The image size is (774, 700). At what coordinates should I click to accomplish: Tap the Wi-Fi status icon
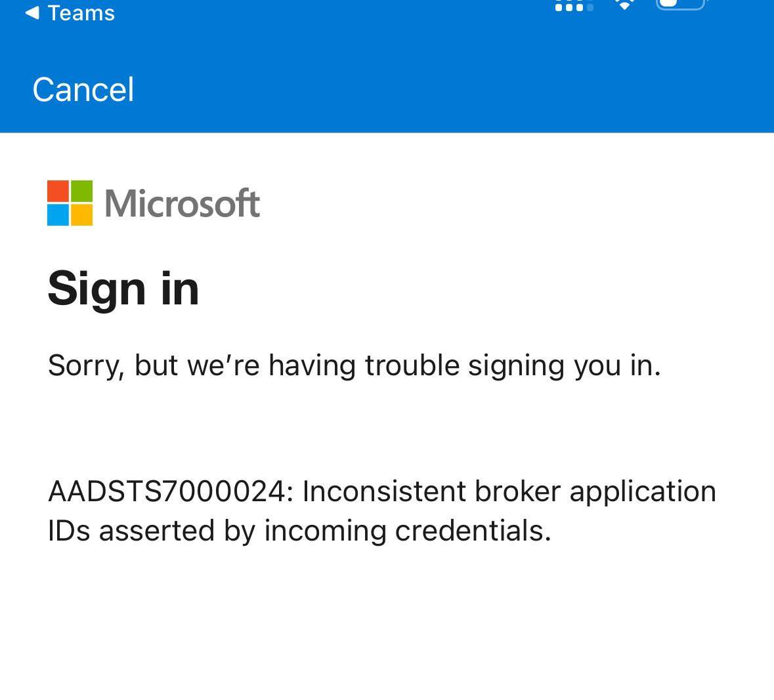pyautogui.click(x=624, y=5)
